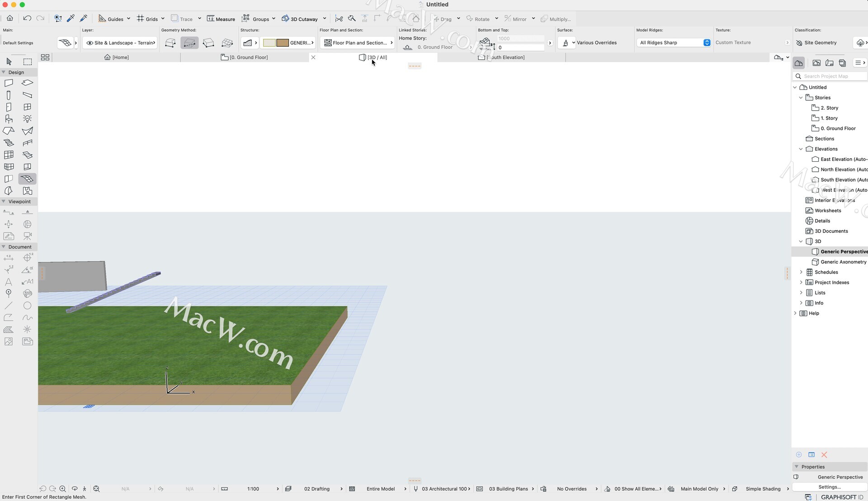
Task: Select fourth mesh geometry method
Action: [x=227, y=43]
